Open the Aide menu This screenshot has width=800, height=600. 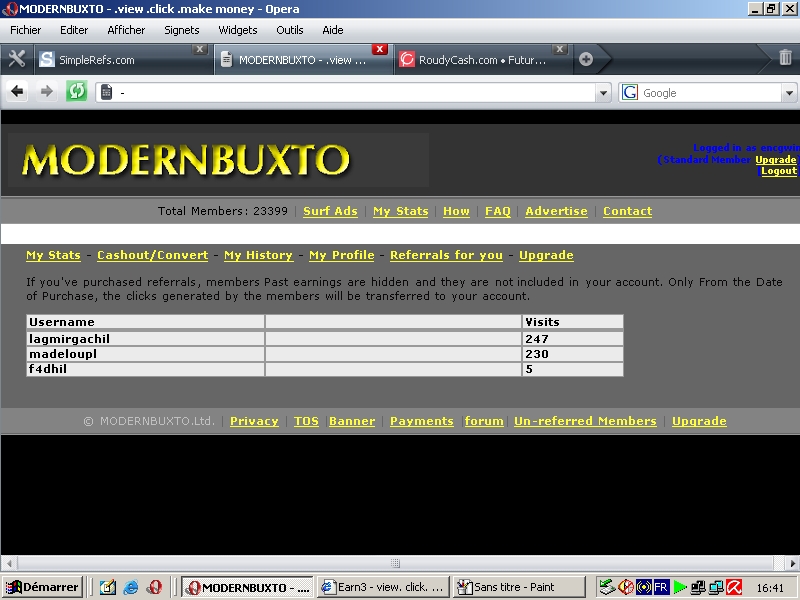(333, 30)
